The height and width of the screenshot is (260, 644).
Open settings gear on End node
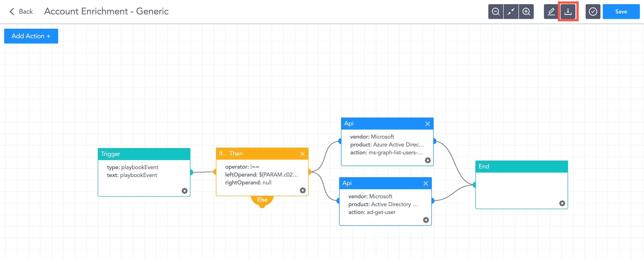(562, 203)
